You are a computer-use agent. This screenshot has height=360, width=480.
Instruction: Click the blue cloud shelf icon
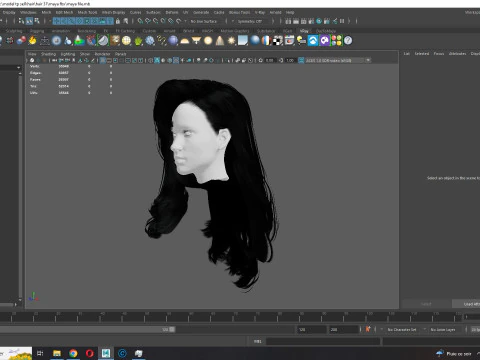click(313, 41)
